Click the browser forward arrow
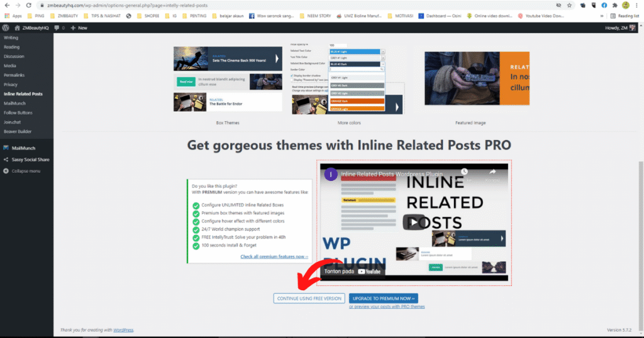 coord(18,5)
